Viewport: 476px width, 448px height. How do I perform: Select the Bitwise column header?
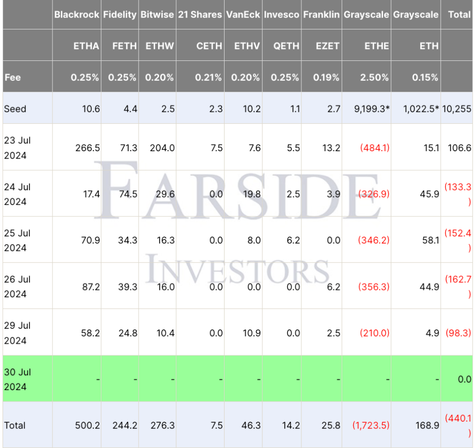pos(157,14)
